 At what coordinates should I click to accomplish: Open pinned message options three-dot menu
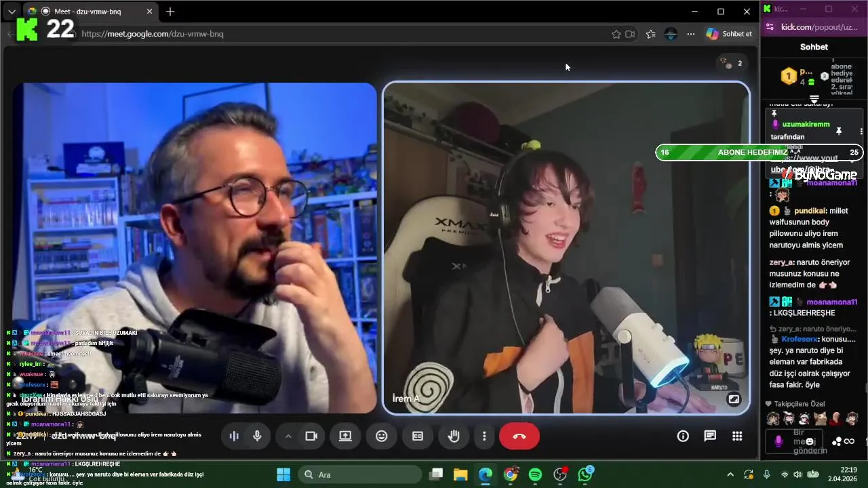tap(861, 131)
